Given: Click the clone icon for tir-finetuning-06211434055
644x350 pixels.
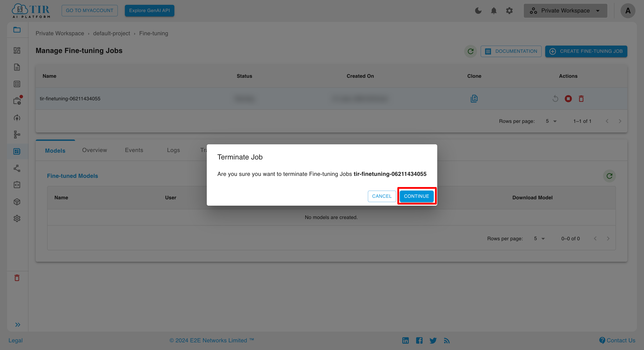Looking at the screenshot, I should pos(474,98).
